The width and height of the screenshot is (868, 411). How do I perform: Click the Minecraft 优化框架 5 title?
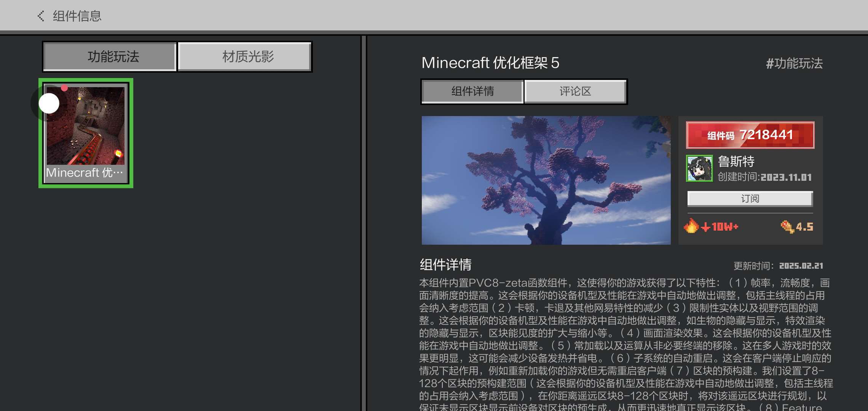click(x=490, y=63)
